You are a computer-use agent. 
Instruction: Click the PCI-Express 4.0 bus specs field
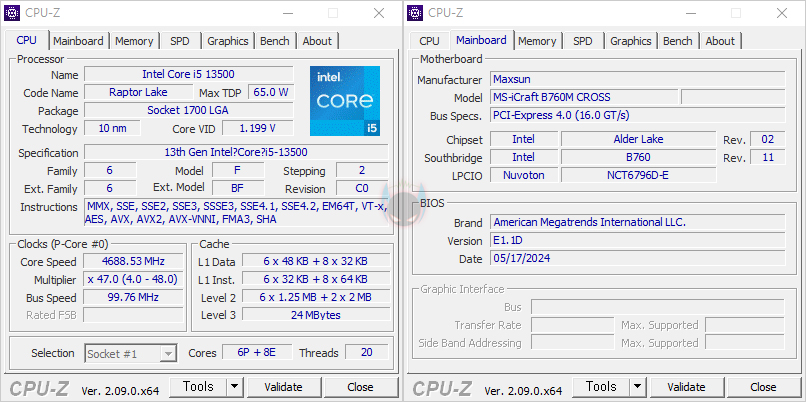638,115
